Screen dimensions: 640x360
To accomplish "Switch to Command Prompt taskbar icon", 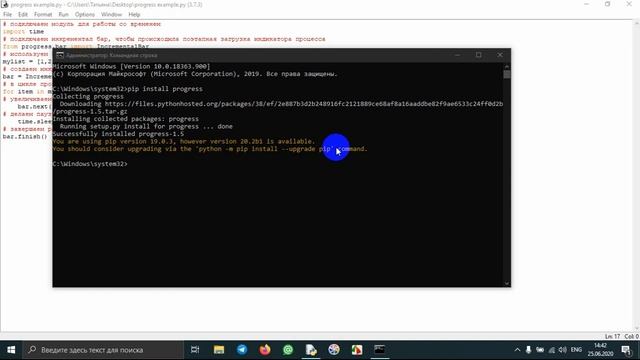I will click(x=380, y=350).
